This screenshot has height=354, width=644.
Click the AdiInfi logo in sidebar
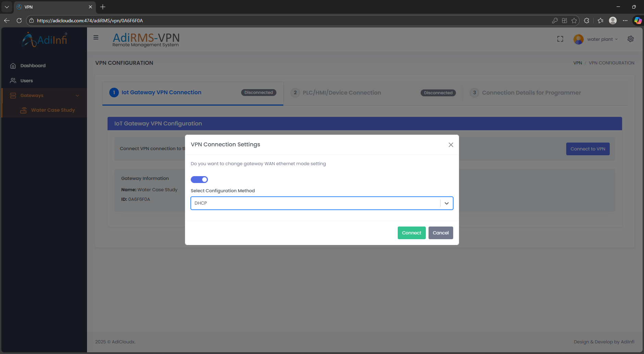click(45, 40)
